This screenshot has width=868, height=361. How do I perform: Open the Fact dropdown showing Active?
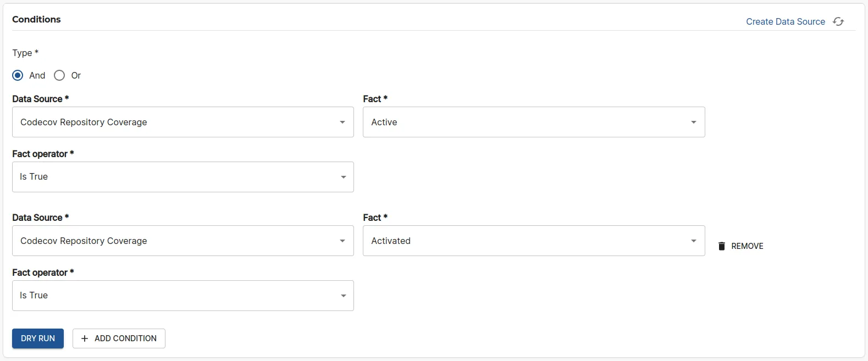pyautogui.click(x=533, y=122)
